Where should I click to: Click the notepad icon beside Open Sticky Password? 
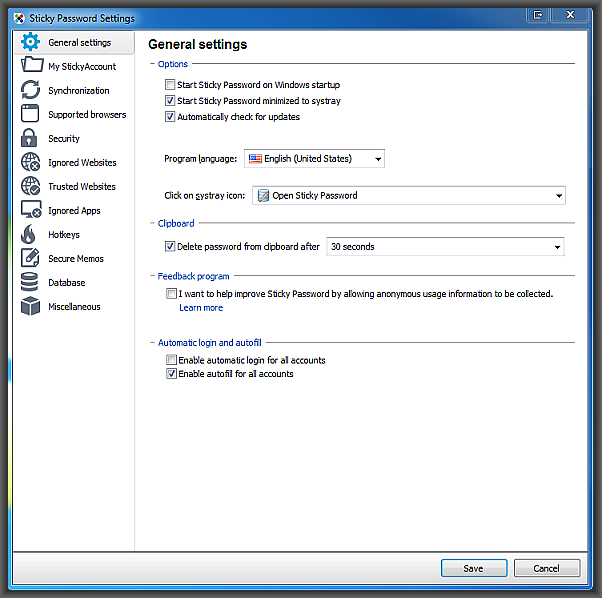[x=263, y=195]
